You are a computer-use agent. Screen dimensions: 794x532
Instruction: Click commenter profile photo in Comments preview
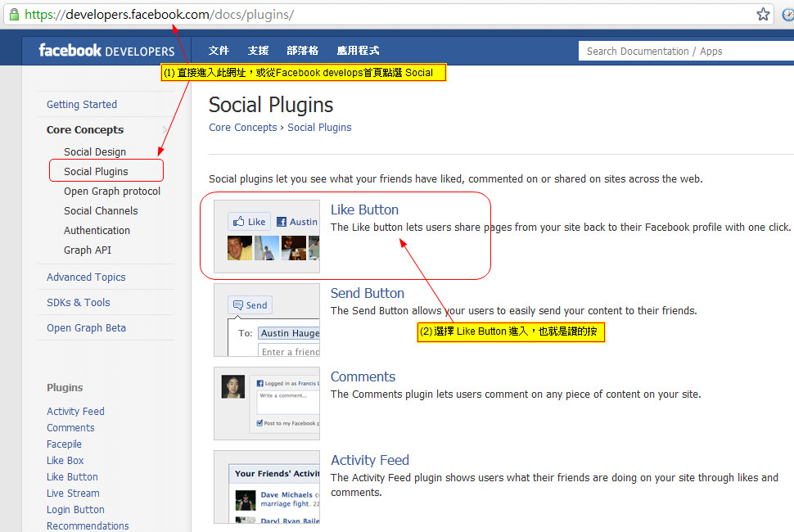(233, 387)
